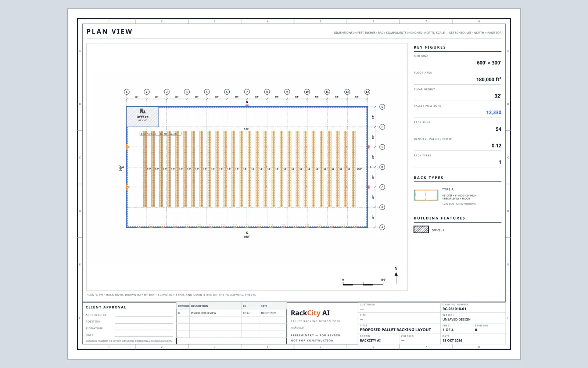Click the Office building icon on the plan

(143, 111)
